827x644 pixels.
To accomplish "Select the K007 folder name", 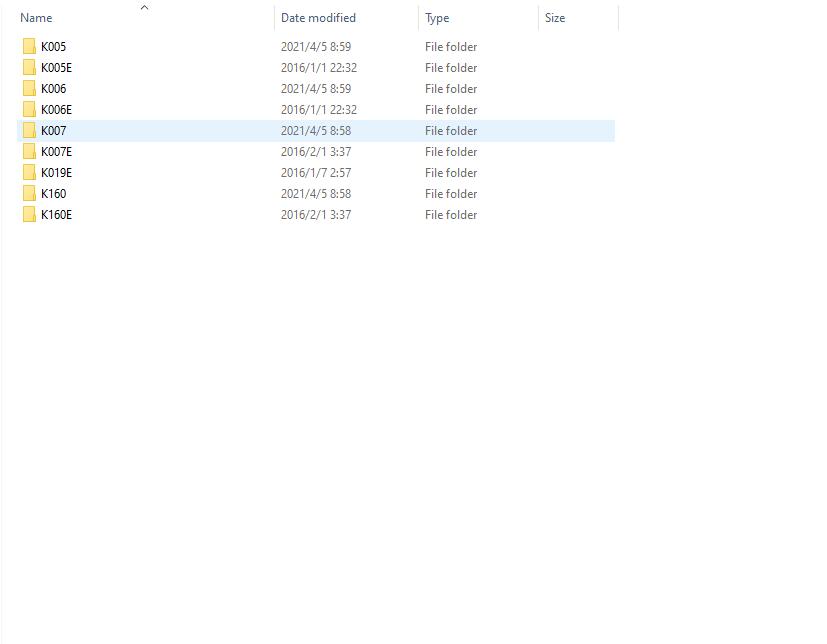I will point(53,131).
